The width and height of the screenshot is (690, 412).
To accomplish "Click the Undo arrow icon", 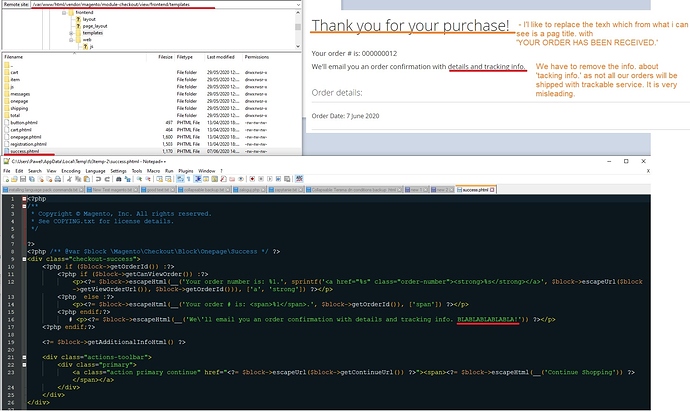I will (x=98, y=179).
